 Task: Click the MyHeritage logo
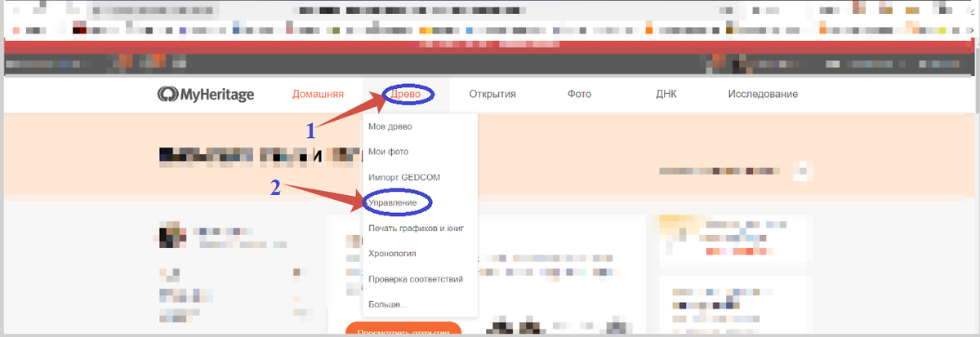206,95
